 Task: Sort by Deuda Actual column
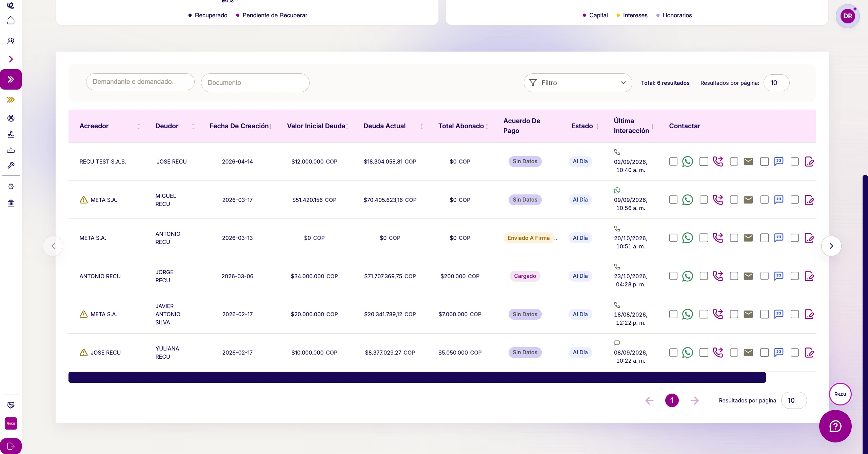pos(421,126)
